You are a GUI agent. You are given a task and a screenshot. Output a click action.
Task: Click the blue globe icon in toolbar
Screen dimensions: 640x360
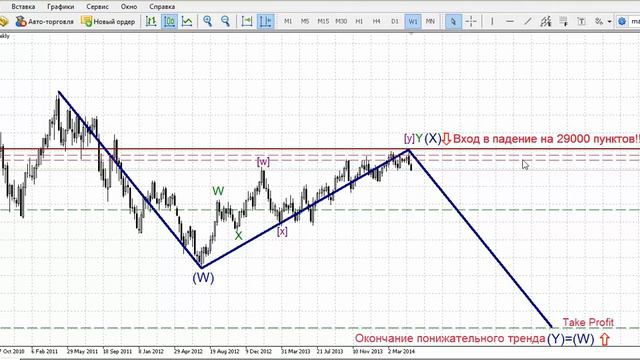pos(622,22)
